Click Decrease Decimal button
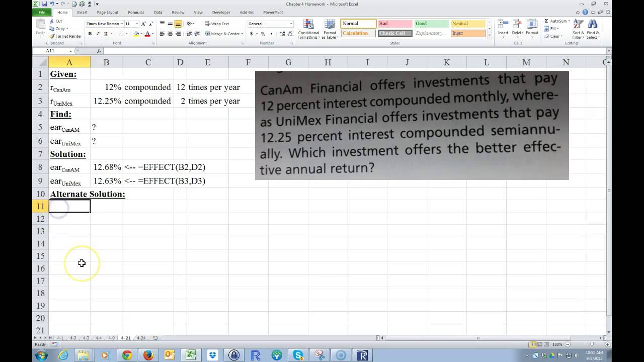The width and height of the screenshot is (644, 362). (x=290, y=34)
